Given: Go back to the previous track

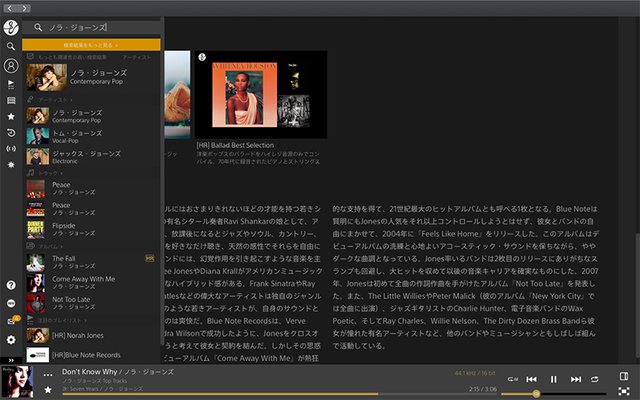Looking at the screenshot, I should pyautogui.click(x=532, y=379).
